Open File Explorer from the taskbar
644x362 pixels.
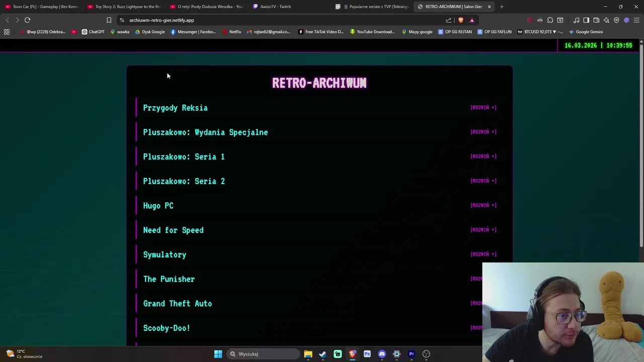[308, 354]
